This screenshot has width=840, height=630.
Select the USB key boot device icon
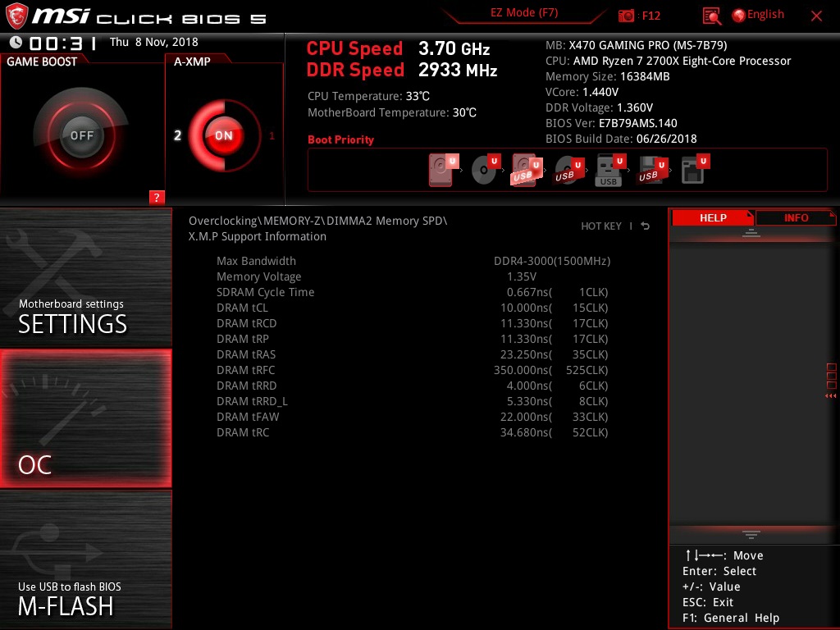[x=610, y=170]
